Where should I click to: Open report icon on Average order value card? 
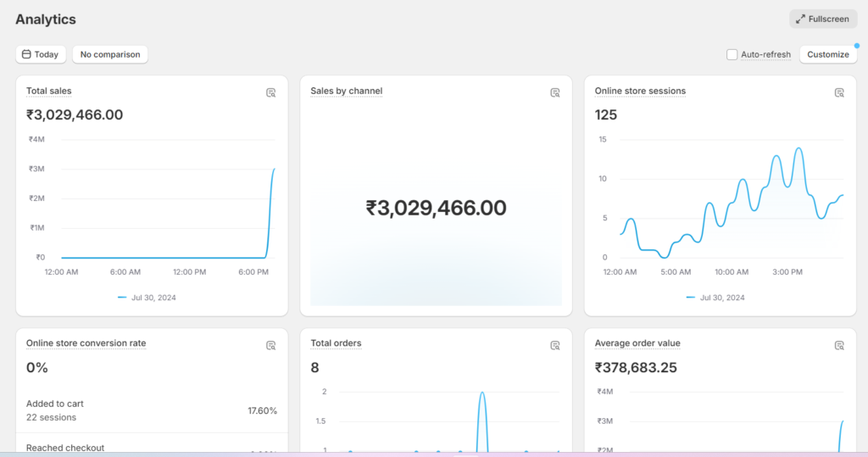(x=839, y=345)
